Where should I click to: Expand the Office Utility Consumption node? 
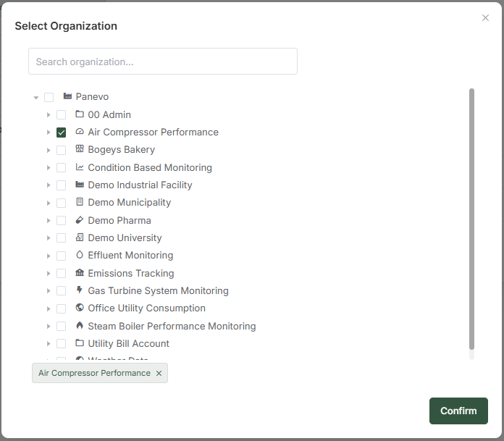[49, 308]
